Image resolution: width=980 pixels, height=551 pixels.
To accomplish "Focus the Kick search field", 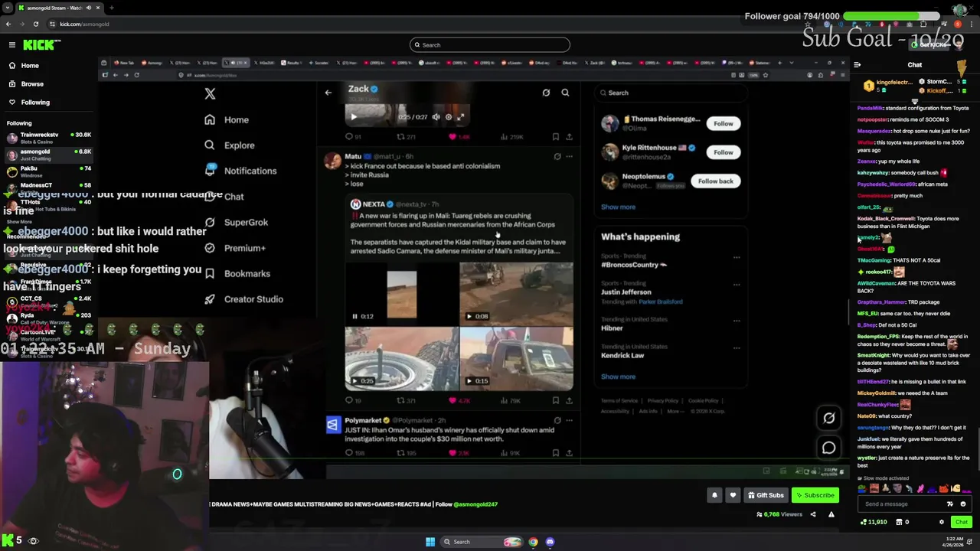I will pos(490,45).
